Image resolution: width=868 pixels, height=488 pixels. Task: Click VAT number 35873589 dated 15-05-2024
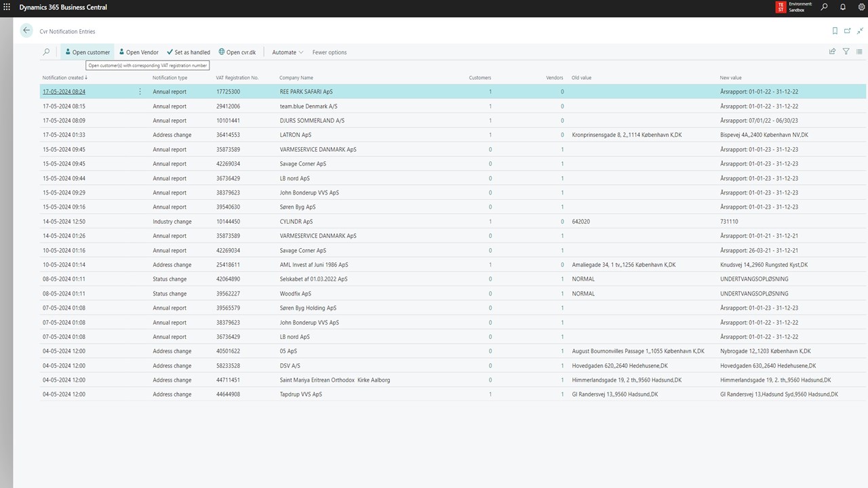(x=228, y=149)
